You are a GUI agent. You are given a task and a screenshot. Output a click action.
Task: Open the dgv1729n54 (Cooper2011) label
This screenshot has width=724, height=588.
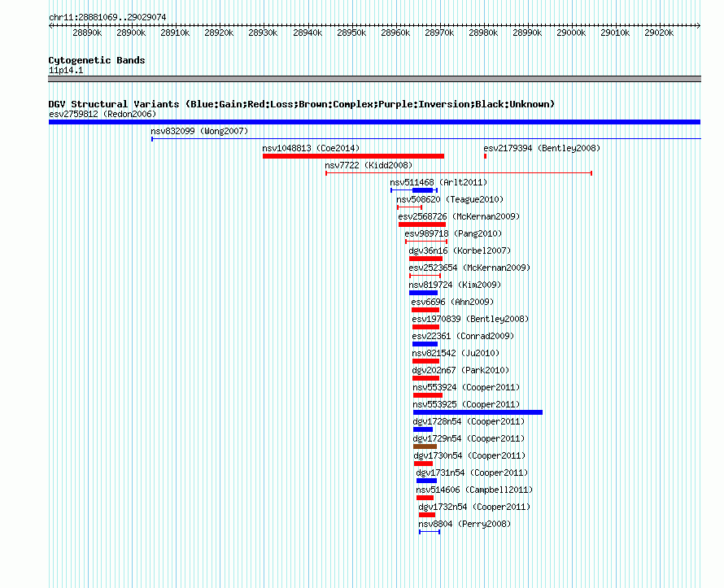(x=469, y=438)
